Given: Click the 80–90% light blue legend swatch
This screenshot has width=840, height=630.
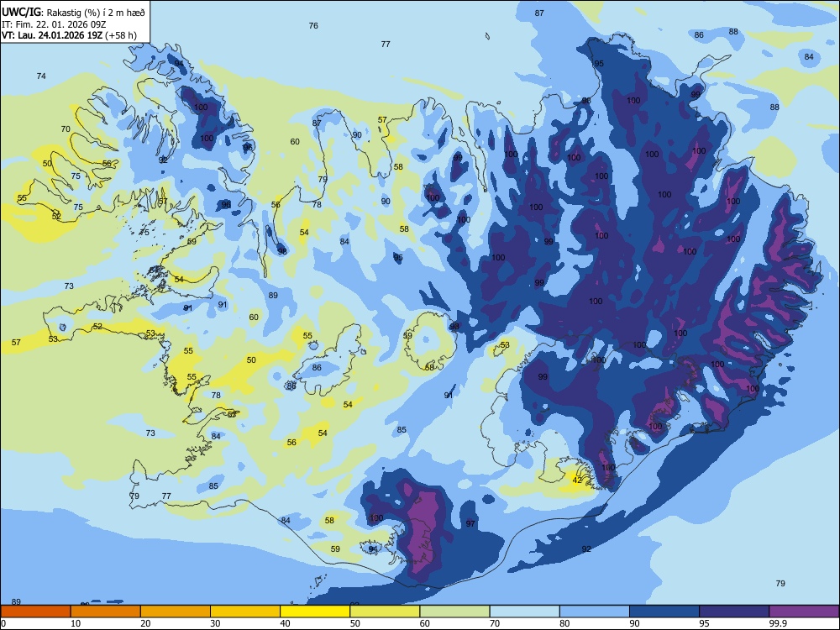Looking at the screenshot, I should (595, 612).
